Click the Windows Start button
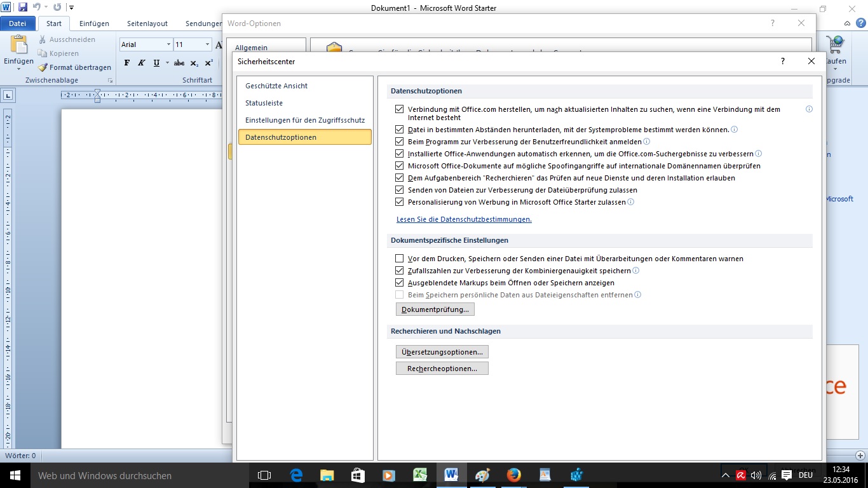The image size is (868, 488). [x=15, y=475]
